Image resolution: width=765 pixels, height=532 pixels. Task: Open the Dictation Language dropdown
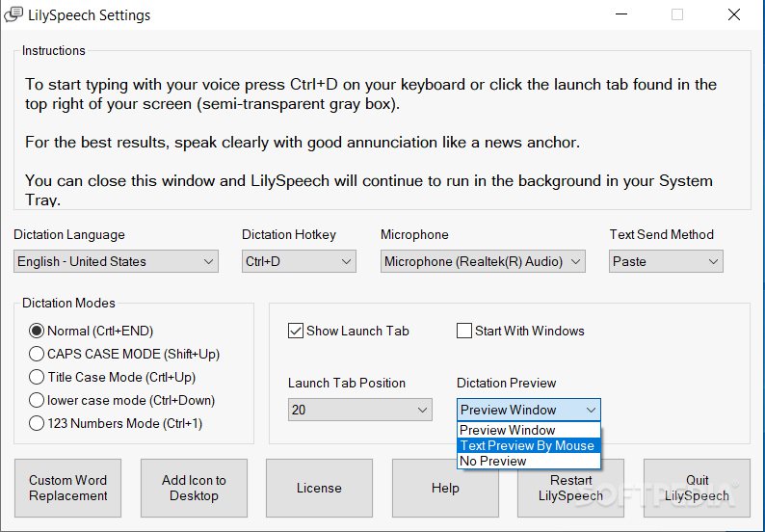pyautogui.click(x=117, y=261)
